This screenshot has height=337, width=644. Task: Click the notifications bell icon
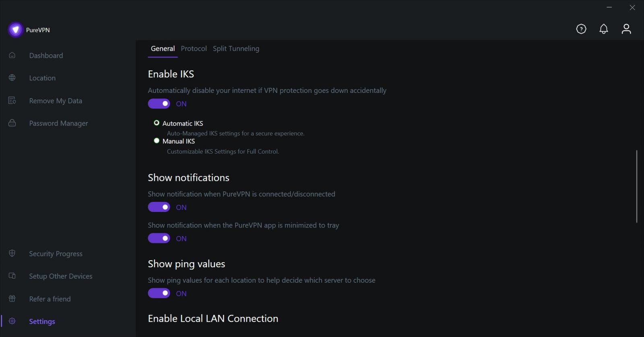pyautogui.click(x=604, y=29)
